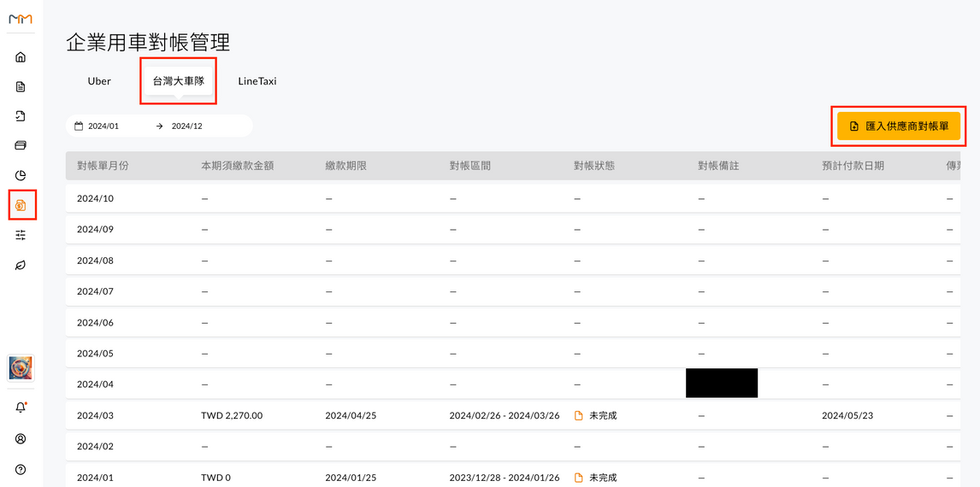Select the 2024/05 statement row
This screenshot has height=487, width=980.
[512, 354]
